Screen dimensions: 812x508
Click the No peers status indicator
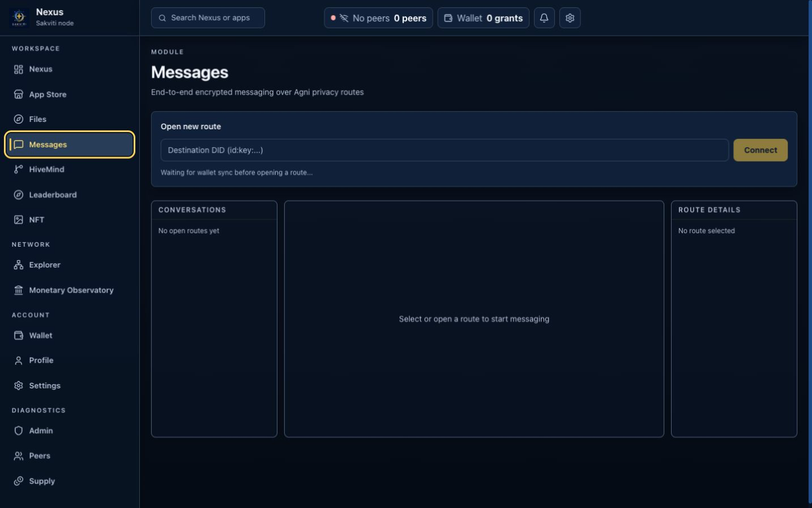(378, 18)
